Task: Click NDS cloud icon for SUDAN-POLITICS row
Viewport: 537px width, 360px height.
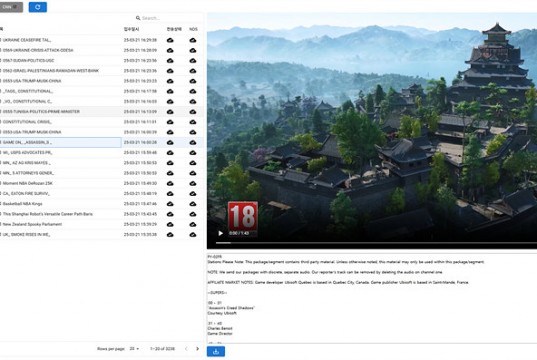Action: coord(193,61)
